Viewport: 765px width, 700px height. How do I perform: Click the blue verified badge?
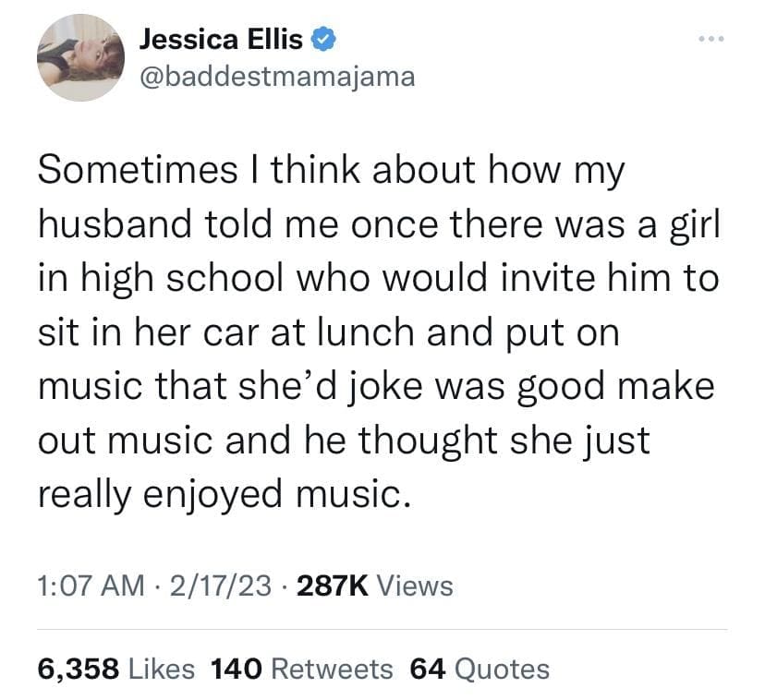(321, 39)
